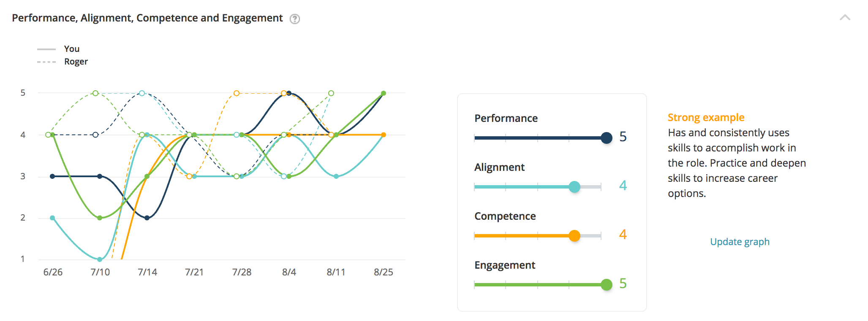Screen dimensions: 868x321
Task: Click the Performance slider handle
Action: click(606, 138)
